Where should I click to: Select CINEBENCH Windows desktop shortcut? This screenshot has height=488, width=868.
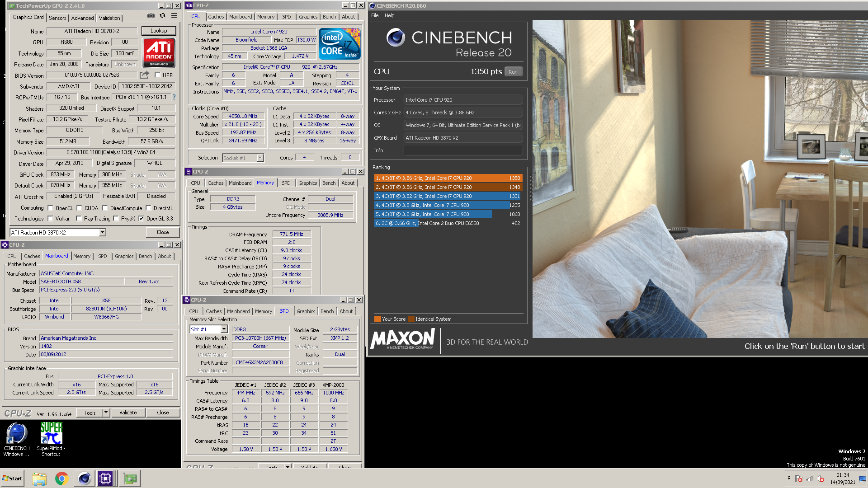click(x=17, y=440)
